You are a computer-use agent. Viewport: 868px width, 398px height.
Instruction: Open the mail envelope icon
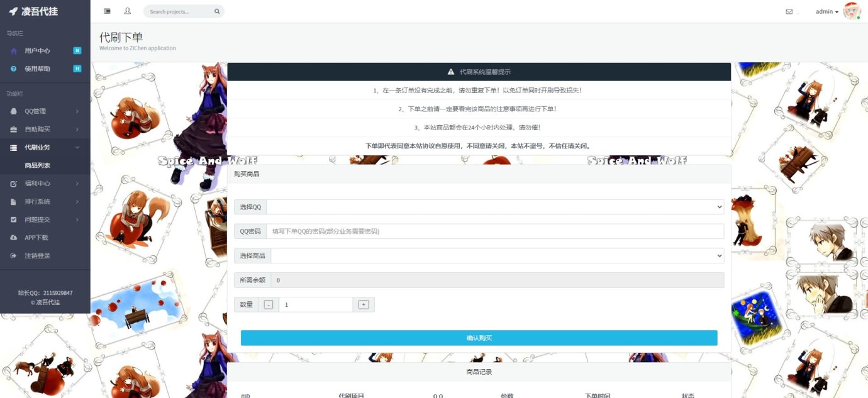click(x=789, y=11)
